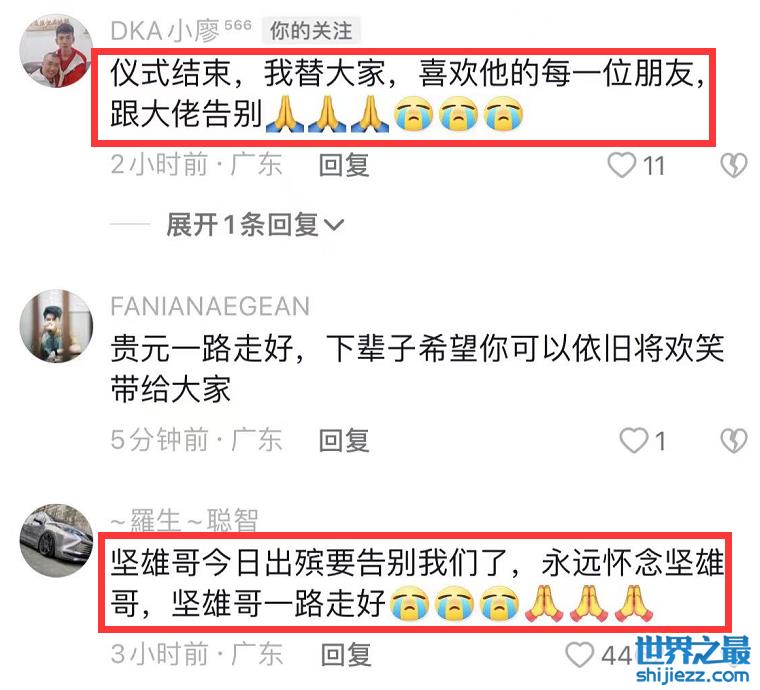Click the chevron next to 展开1条回复
760x690 pixels.
pyautogui.click(x=333, y=225)
